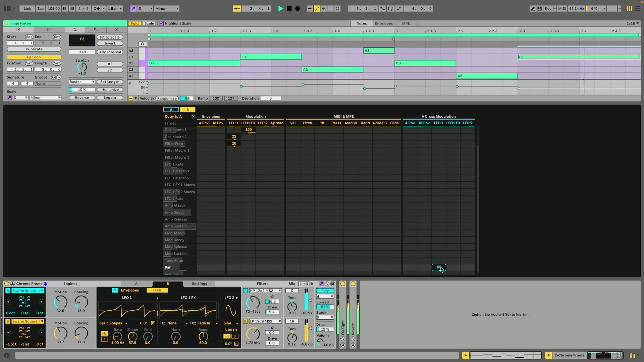Open the root note D dropdown in the control bar
644x362 pixels.
[x=145, y=9]
